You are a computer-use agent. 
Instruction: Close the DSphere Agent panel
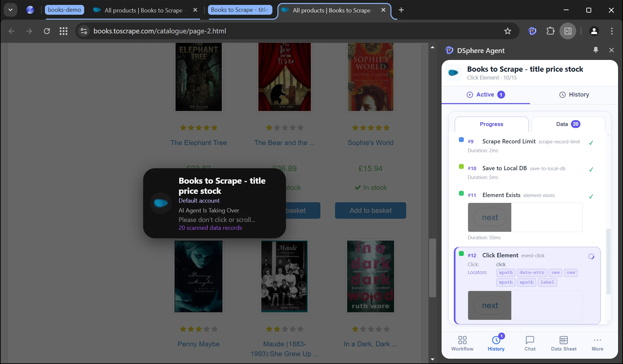(x=612, y=50)
